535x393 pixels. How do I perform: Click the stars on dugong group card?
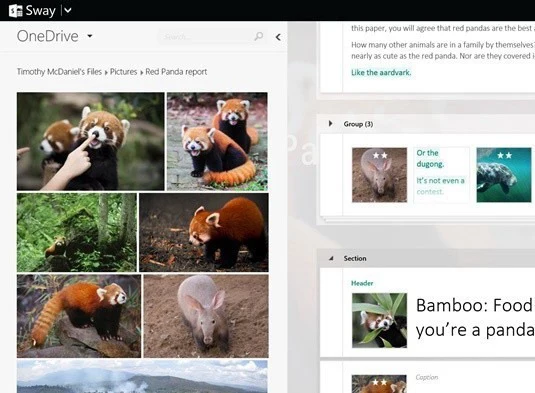[x=504, y=156]
